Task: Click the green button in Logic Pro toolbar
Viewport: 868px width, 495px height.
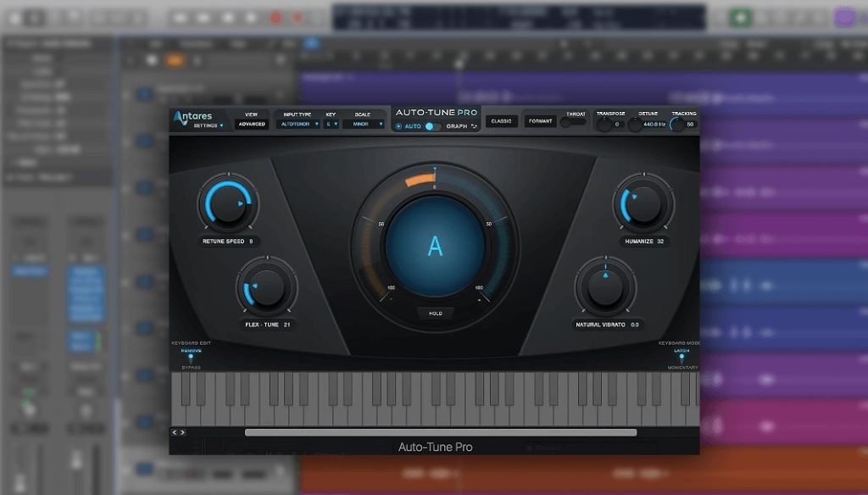Action: (741, 18)
